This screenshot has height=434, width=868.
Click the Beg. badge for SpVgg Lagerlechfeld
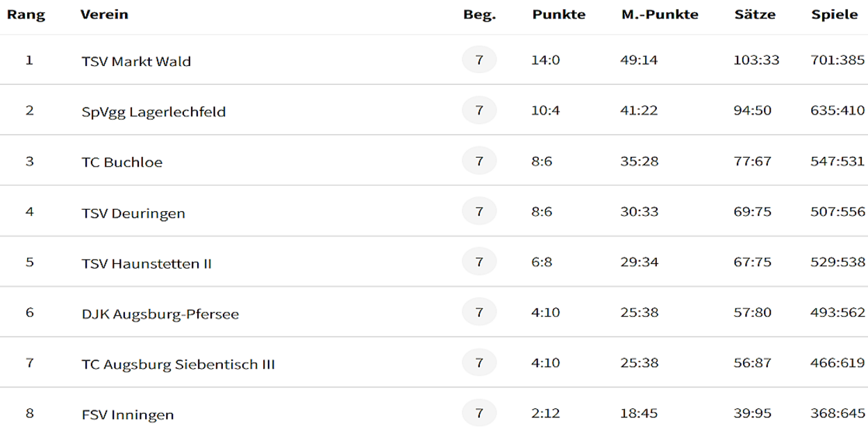(x=479, y=110)
